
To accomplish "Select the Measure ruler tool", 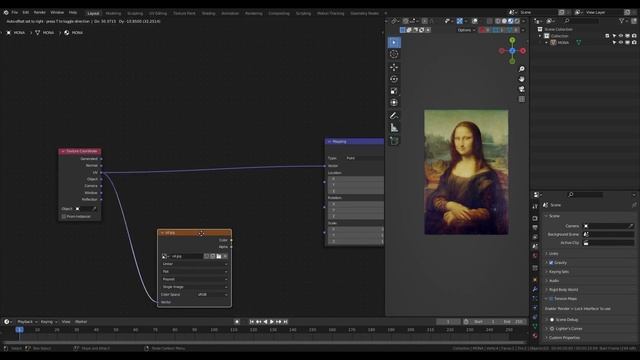I will point(394,128).
